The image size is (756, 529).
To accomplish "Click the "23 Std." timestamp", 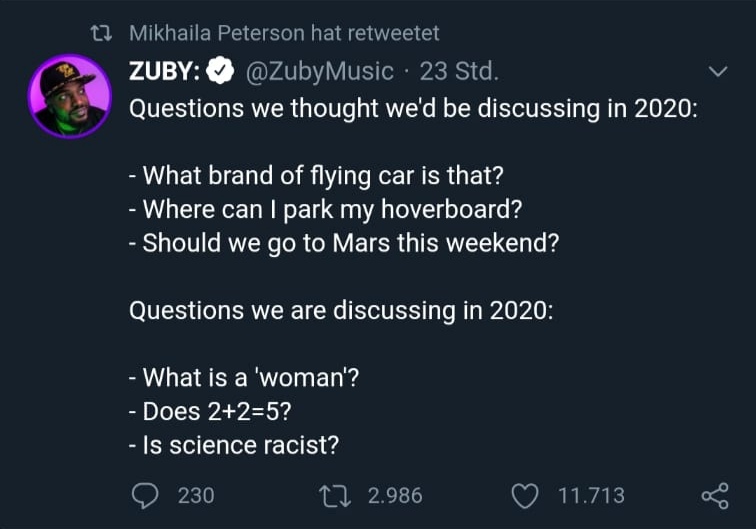I will point(458,72).
